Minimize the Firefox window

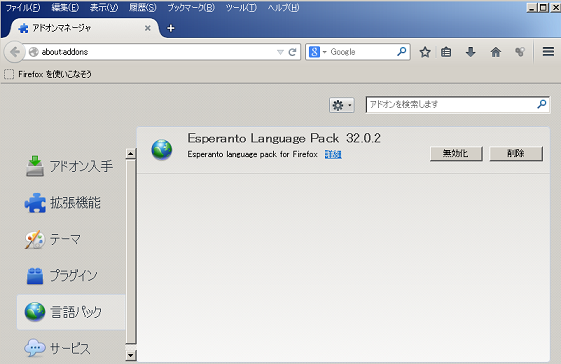pos(532,7)
